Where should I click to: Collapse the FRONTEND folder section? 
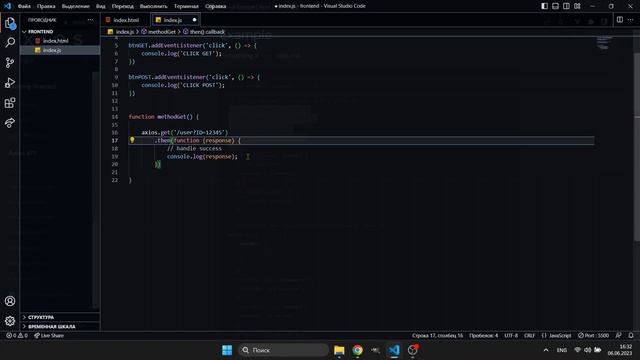[x=60, y=31]
